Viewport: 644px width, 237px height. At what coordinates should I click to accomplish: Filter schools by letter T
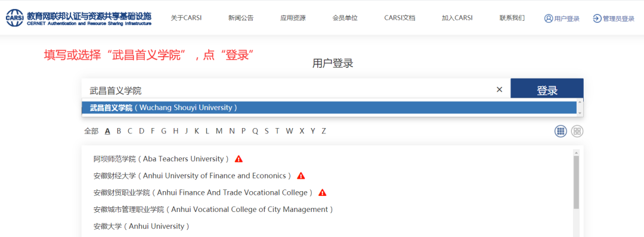[x=277, y=131]
